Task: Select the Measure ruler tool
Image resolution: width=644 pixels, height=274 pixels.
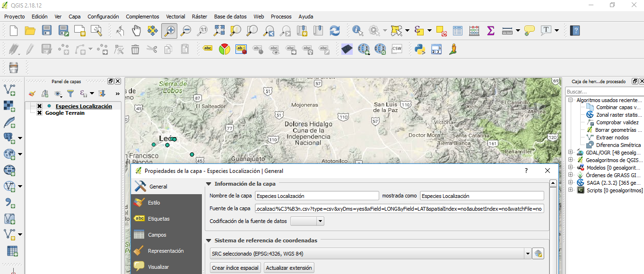Action: point(507,31)
